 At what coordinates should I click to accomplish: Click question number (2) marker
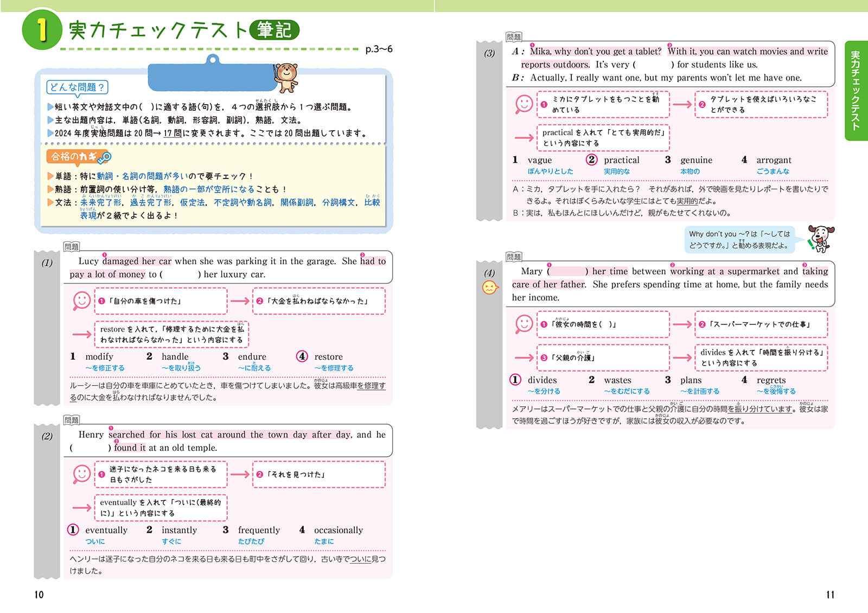(x=47, y=436)
